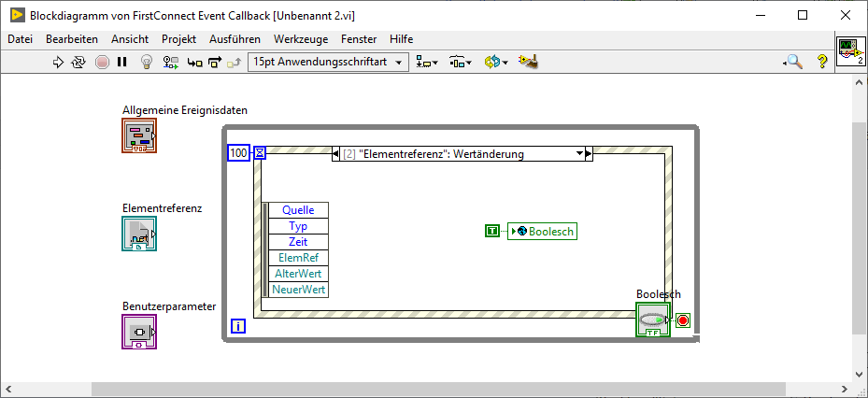Screen dimensions: 868x398
Task: Click the horizontal scrollbar right arrow
Action: tap(844, 389)
